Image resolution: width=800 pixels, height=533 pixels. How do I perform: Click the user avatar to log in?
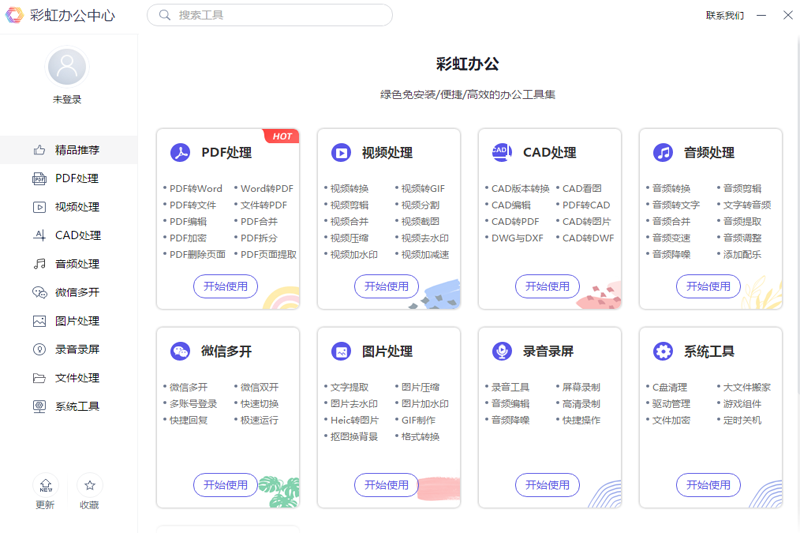tap(67, 67)
